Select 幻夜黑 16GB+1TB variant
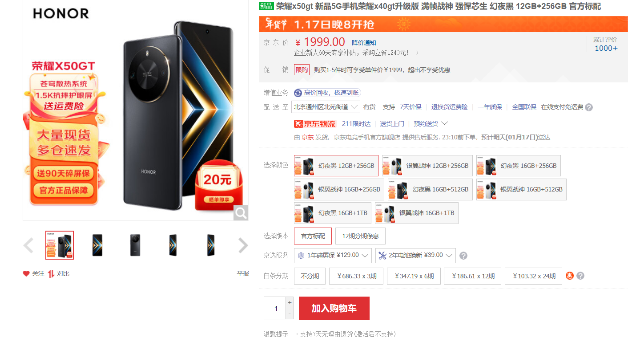 [x=333, y=213]
